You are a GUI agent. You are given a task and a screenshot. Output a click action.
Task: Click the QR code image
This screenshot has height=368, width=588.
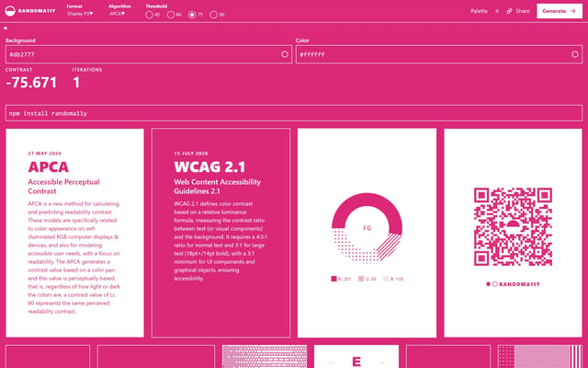513,227
